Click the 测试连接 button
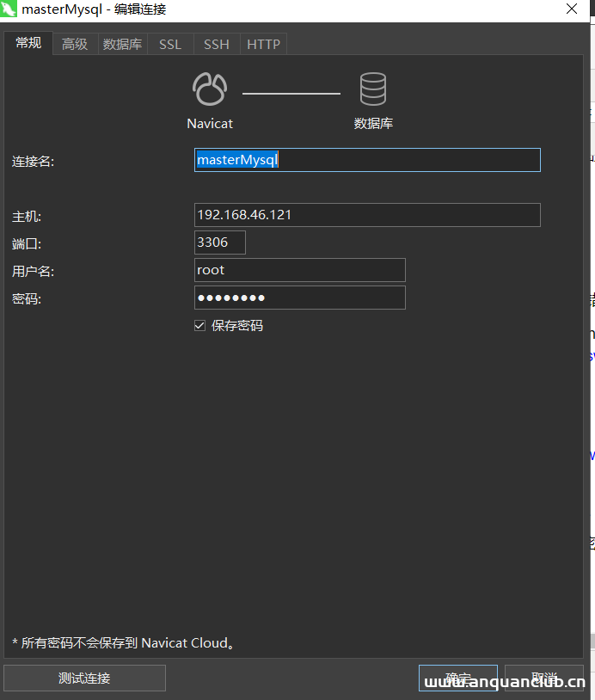The height and width of the screenshot is (700, 595). (x=84, y=679)
